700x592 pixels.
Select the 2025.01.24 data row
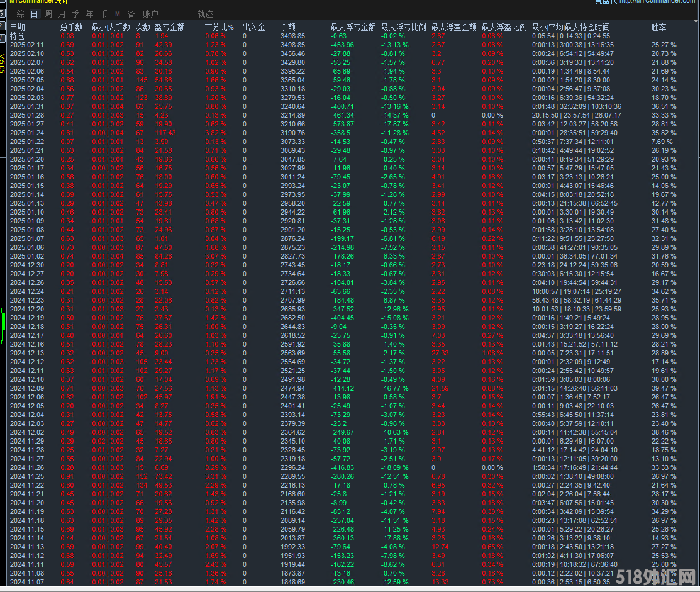coord(27,133)
